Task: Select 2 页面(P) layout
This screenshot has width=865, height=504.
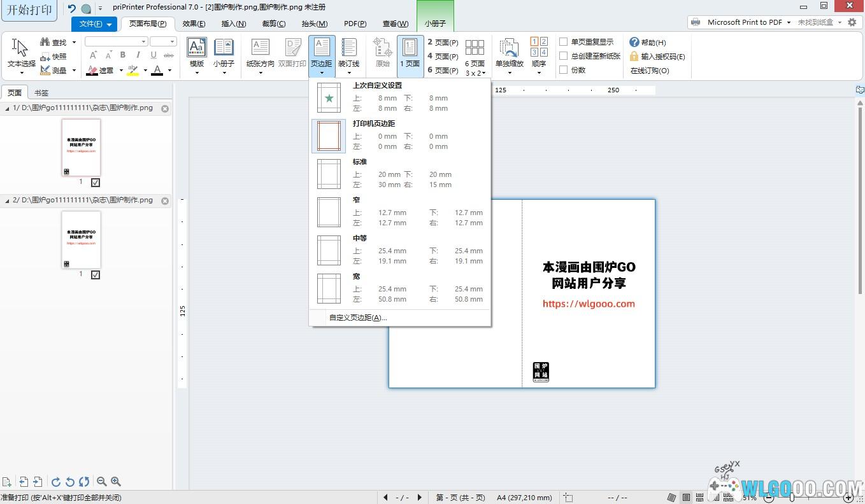Action: pos(443,42)
